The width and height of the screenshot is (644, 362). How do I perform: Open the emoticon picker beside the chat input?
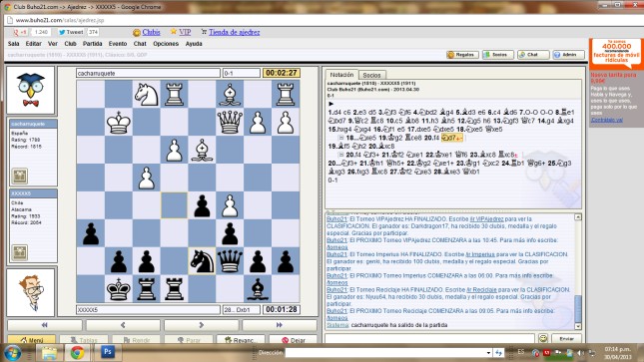[543, 338]
